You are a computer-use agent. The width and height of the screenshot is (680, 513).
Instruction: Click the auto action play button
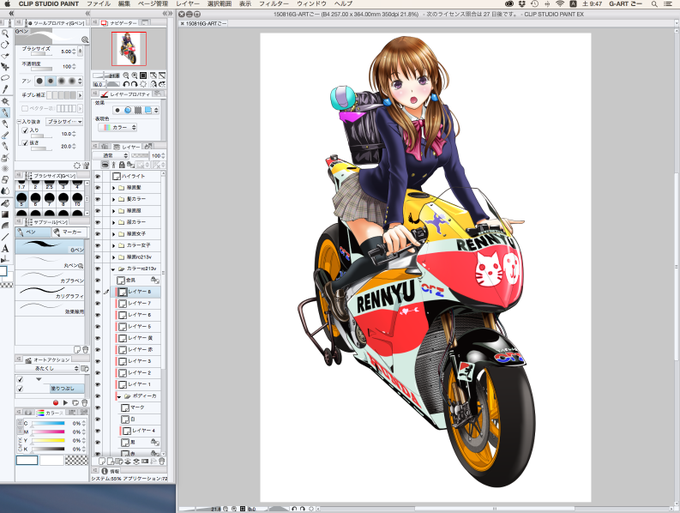65,402
